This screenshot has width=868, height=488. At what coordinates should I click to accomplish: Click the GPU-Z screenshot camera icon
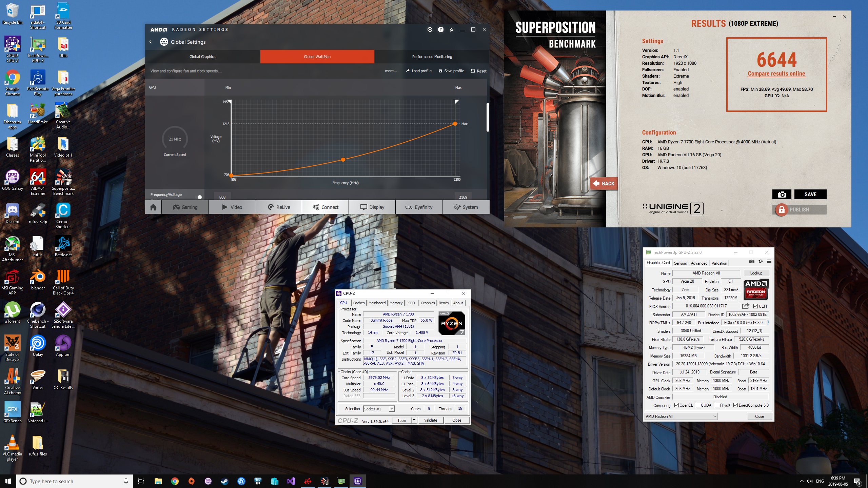click(752, 262)
